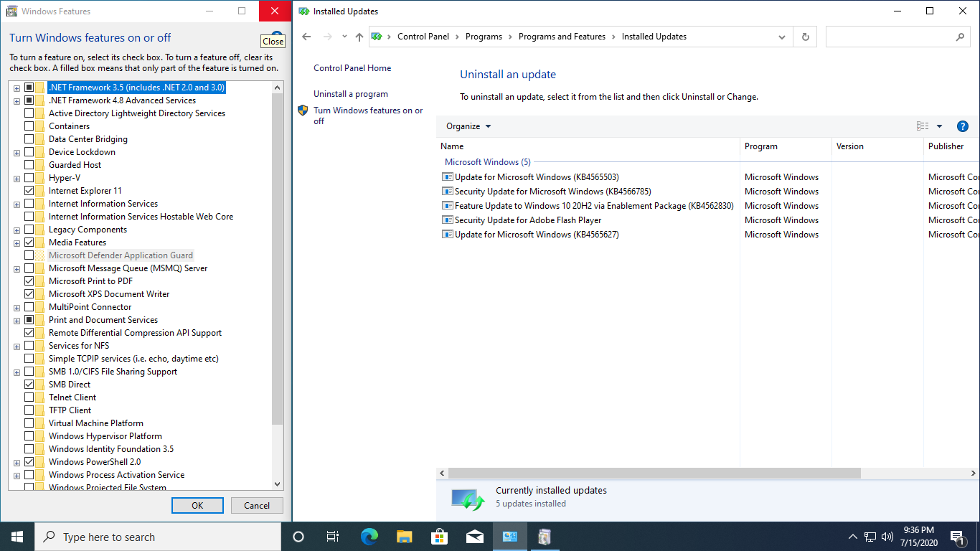
Task: Expand Internet Information Services node
Action: click(x=17, y=204)
